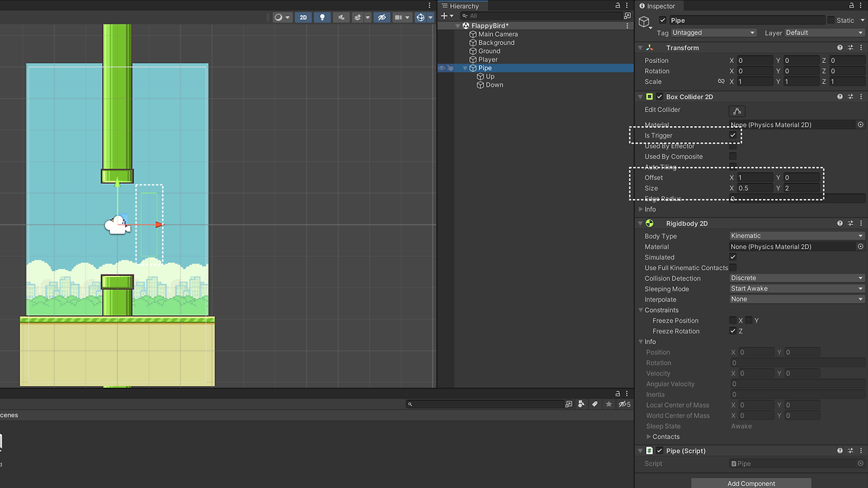Check the Freeze Position X checkbox
The image size is (868, 488).
click(x=733, y=321)
